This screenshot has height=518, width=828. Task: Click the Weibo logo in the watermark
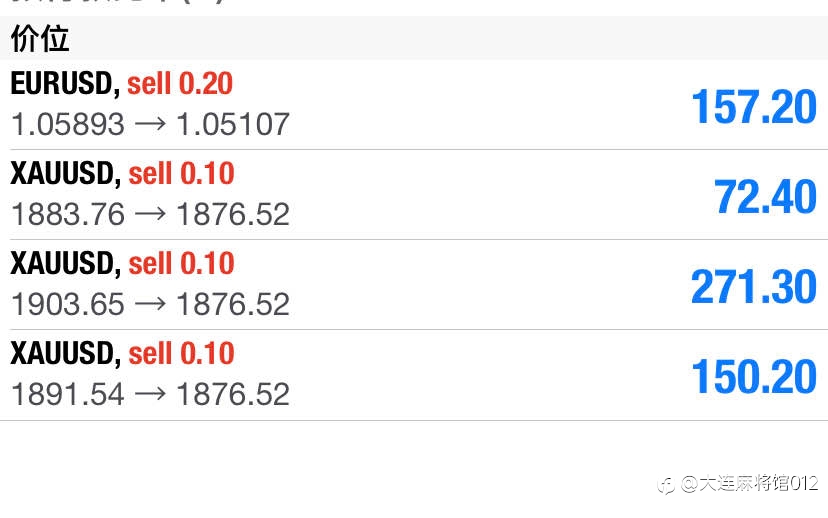[x=667, y=484]
